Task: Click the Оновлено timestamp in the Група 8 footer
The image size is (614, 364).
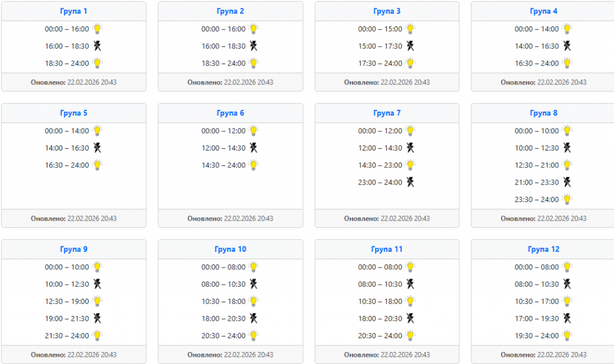Action: click(x=543, y=219)
